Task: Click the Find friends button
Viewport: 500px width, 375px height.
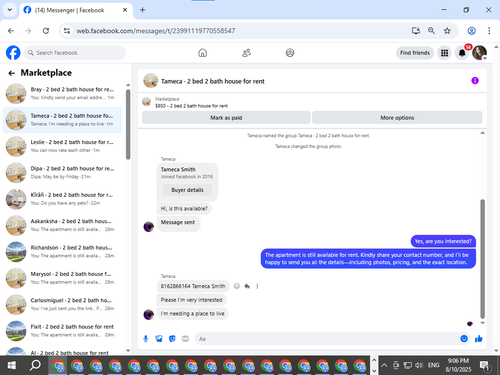Action: click(x=415, y=53)
